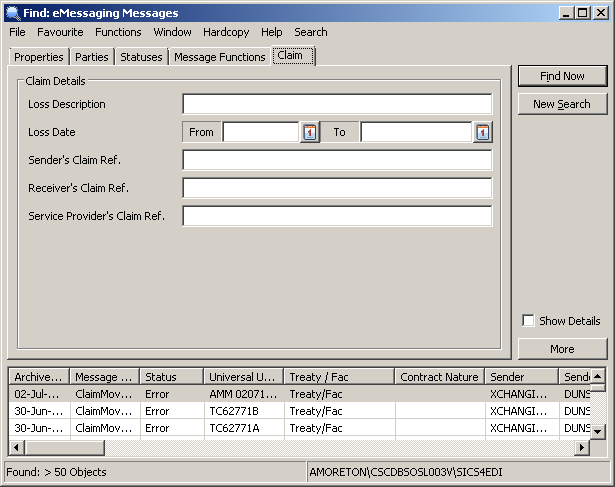Select the AMM 02071... cell
This screenshot has width=615, height=487.
point(243,394)
